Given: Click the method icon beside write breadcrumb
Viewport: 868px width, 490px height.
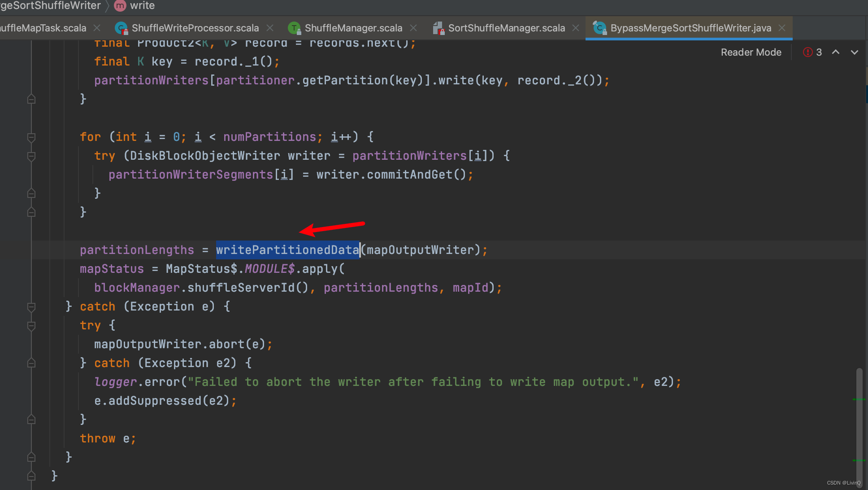Looking at the screenshot, I should pos(120,6).
